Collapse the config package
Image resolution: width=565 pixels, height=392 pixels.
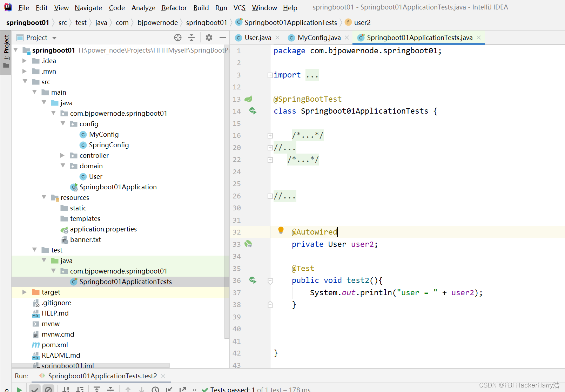[x=63, y=123]
